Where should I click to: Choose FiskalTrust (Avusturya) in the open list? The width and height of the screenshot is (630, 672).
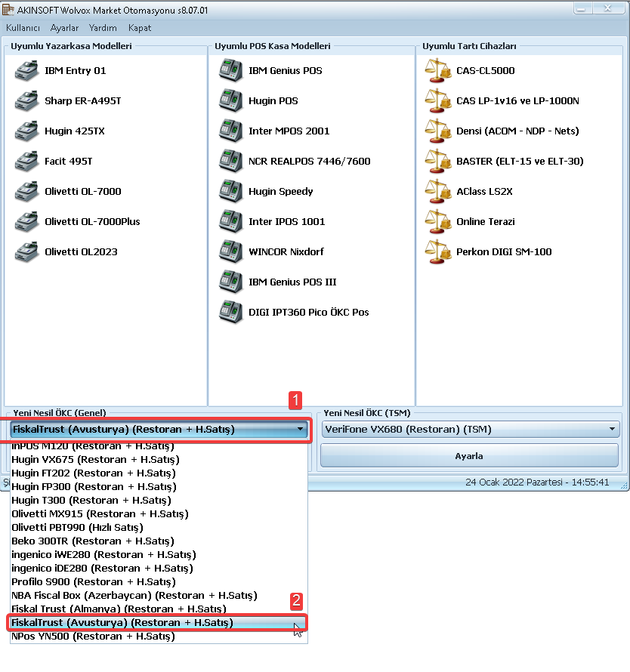tap(159, 623)
